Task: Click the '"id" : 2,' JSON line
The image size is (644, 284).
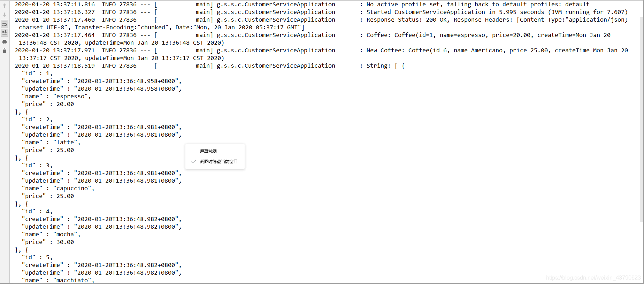Action: (x=37, y=119)
